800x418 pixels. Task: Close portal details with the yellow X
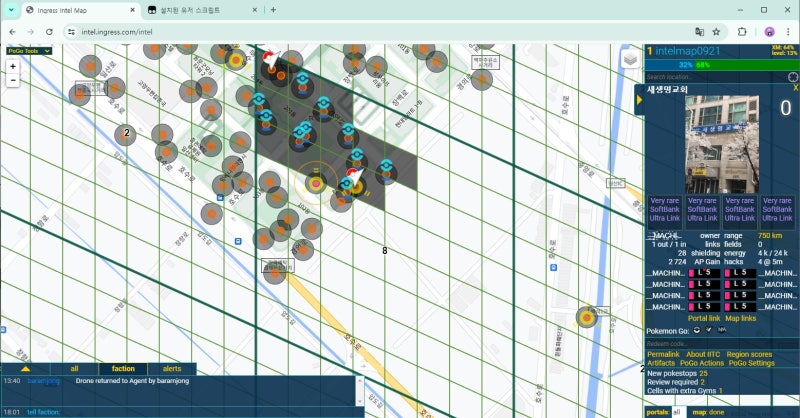(795, 88)
